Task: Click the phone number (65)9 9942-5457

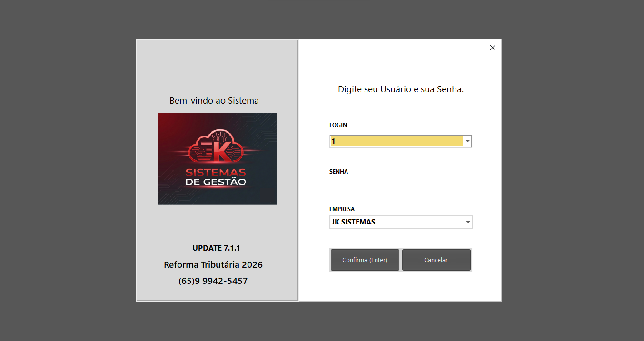Action: tap(213, 281)
